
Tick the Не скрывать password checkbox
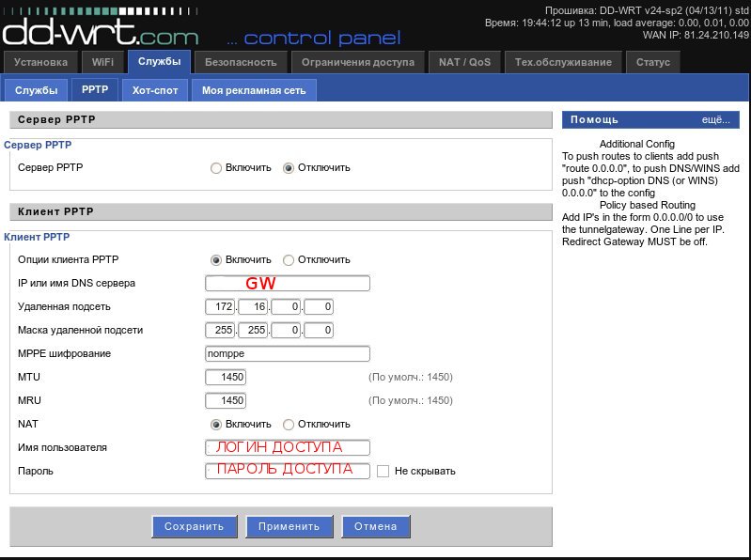tap(383, 471)
